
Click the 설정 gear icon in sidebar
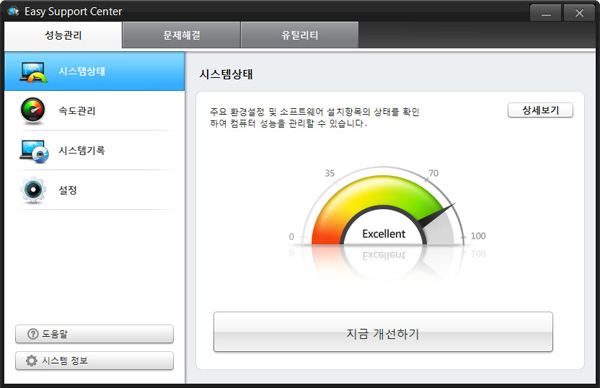[33, 190]
